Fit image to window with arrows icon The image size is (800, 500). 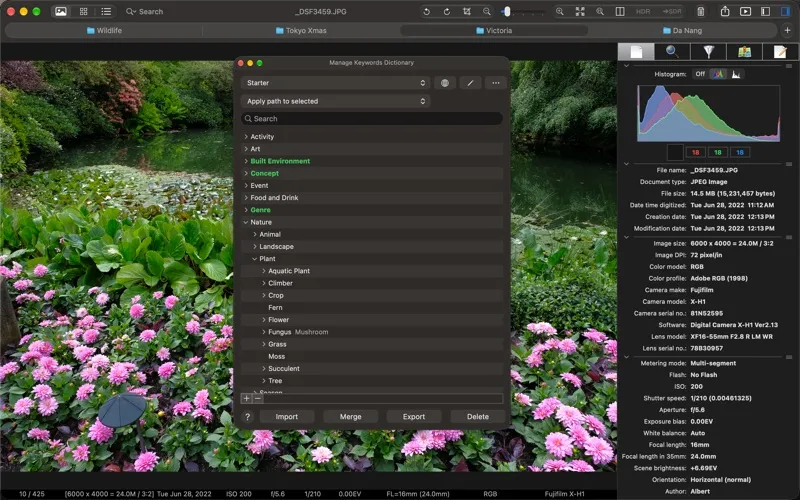(x=580, y=11)
